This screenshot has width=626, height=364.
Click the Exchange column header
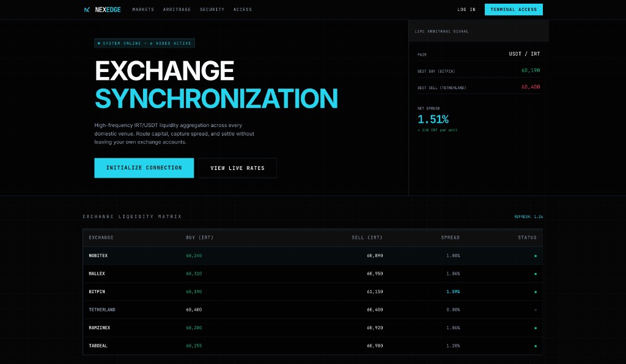101,237
